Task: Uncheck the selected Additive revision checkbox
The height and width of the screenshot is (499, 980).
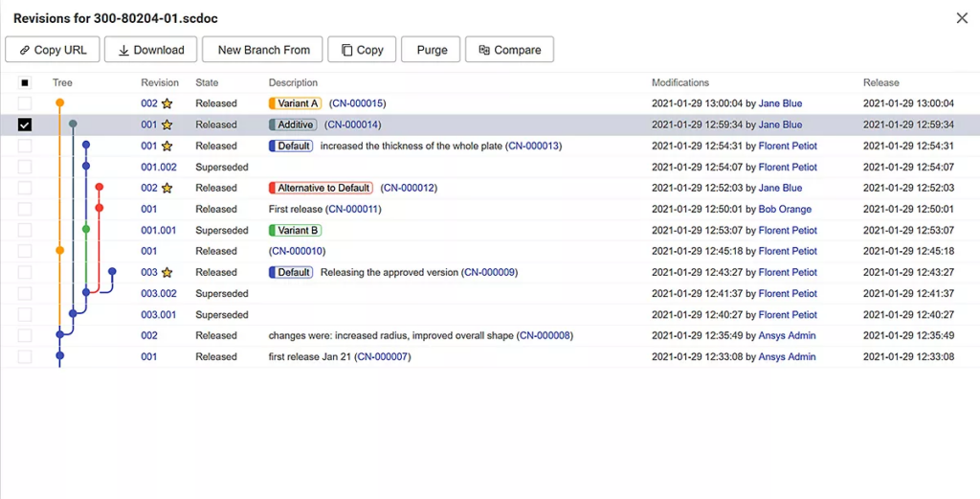Action: click(x=24, y=125)
